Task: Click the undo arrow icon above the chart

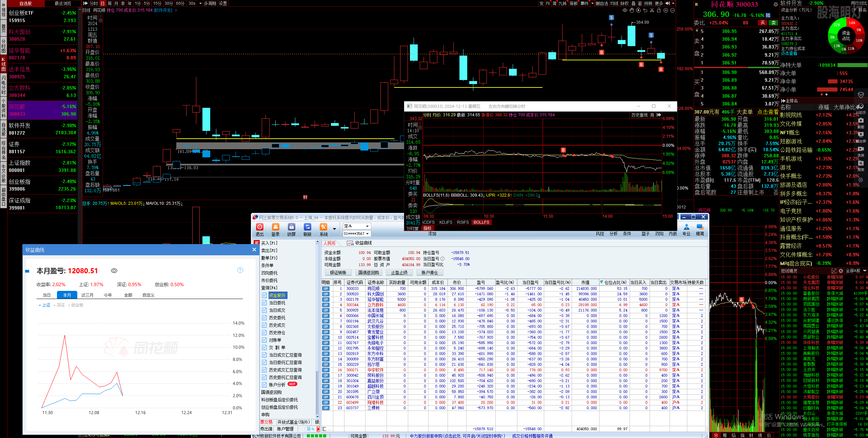Action: [x=645, y=10]
